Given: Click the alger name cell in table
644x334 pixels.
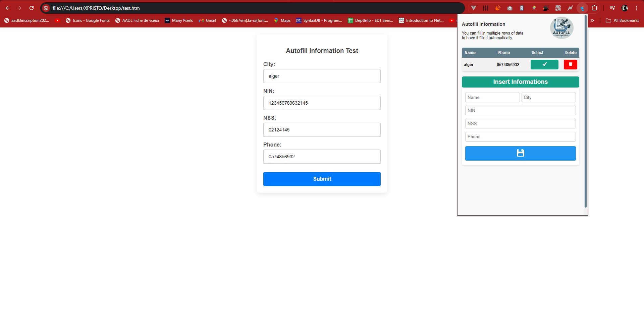Looking at the screenshot, I should (x=469, y=65).
